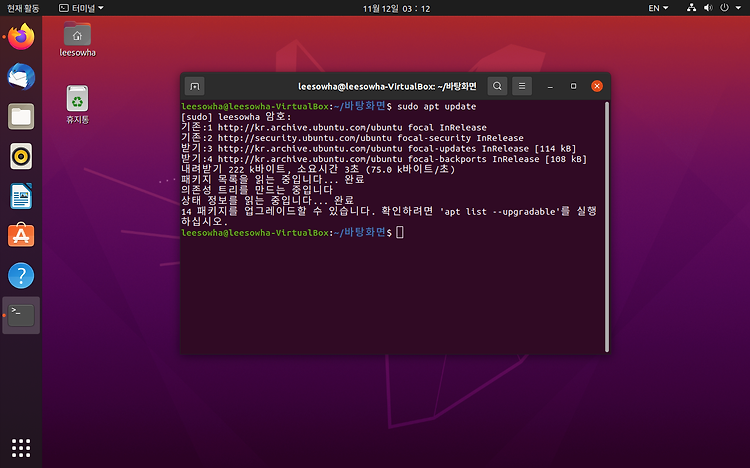Click the terminal vertical scrollbar

(x=607, y=227)
